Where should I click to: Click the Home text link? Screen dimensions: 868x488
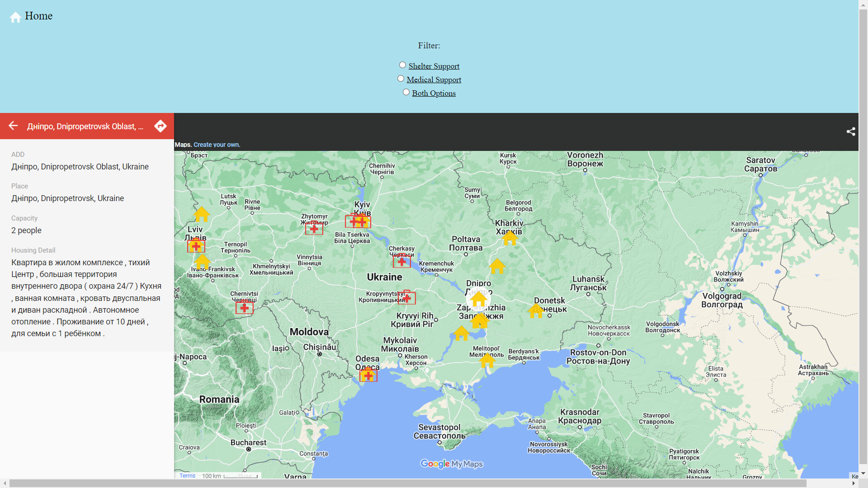click(x=39, y=16)
